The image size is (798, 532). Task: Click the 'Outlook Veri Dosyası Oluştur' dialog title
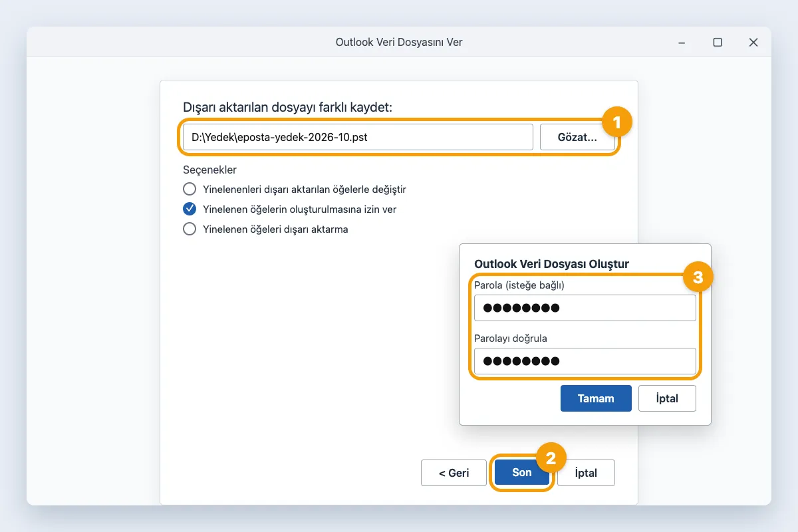point(551,264)
